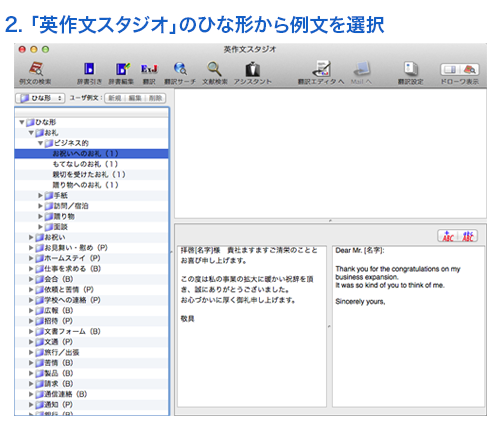500x430 pixels.
Task: Select 親切を受けたお礼 (1) template
Action: click(x=92, y=175)
